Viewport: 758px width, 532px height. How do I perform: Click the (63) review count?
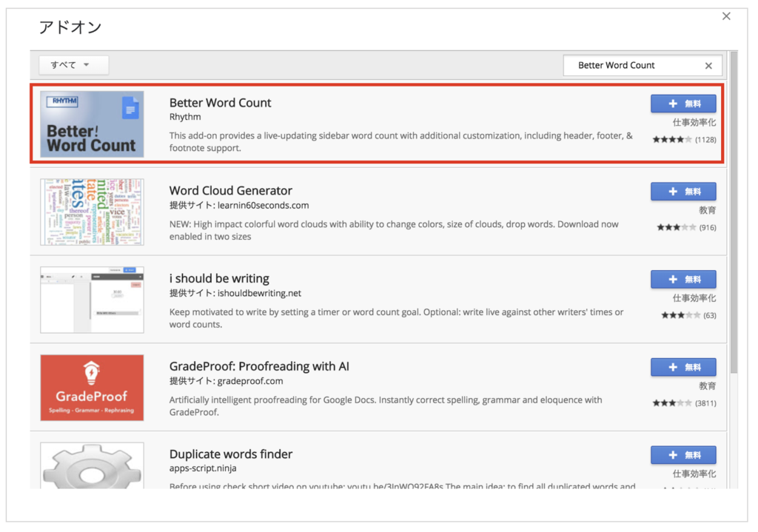pos(710,316)
